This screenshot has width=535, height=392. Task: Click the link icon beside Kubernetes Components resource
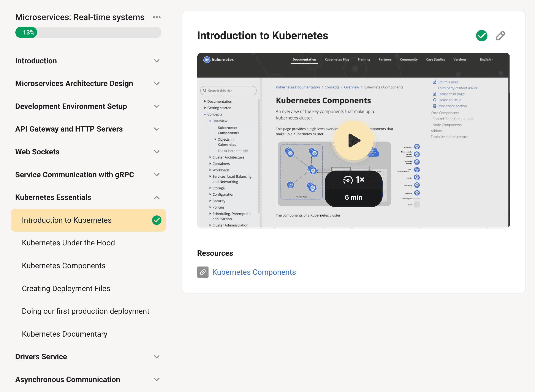point(203,272)
